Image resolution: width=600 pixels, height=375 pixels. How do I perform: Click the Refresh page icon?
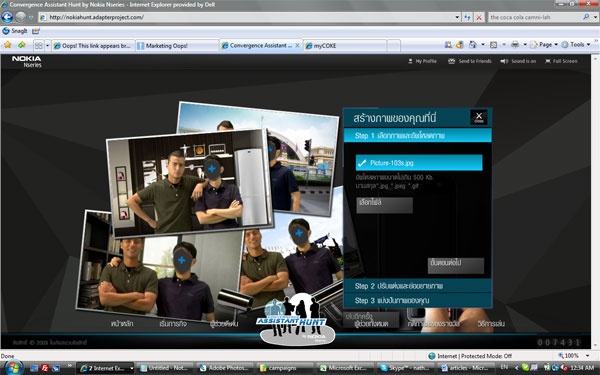(x=467, y=17)
